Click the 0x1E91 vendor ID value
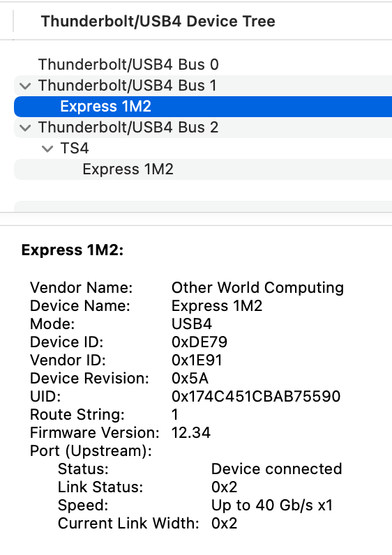The height and width of the screenshot is (555, 392). (x=197, y=360)
